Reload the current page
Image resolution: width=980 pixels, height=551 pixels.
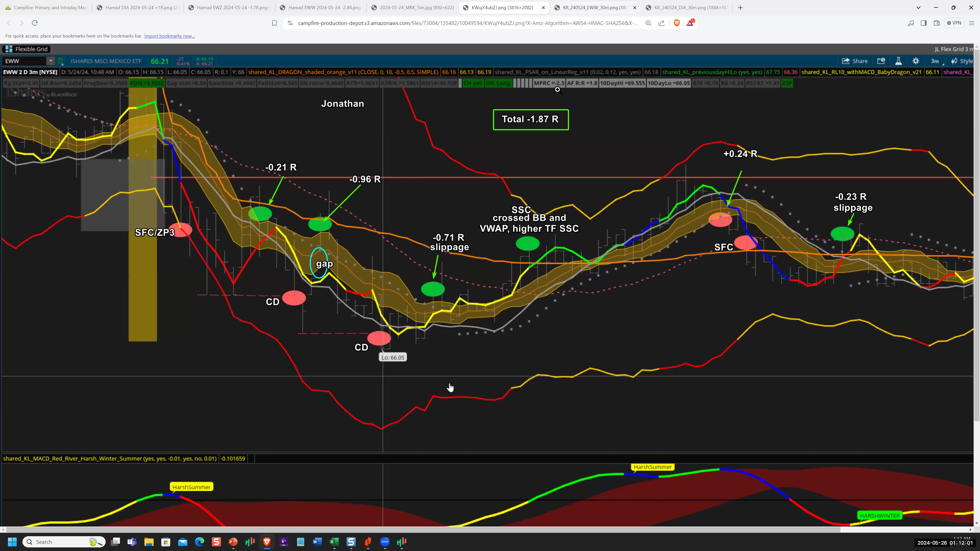click(x=35, y=23)
